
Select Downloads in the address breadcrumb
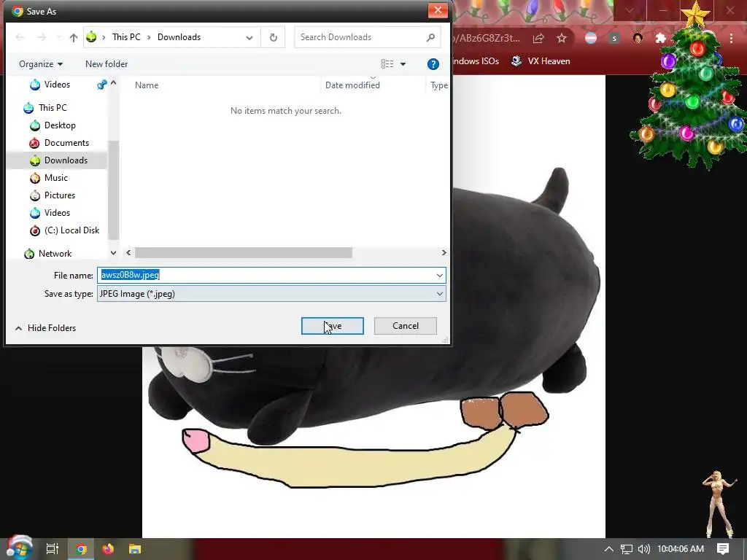[179, 37]
